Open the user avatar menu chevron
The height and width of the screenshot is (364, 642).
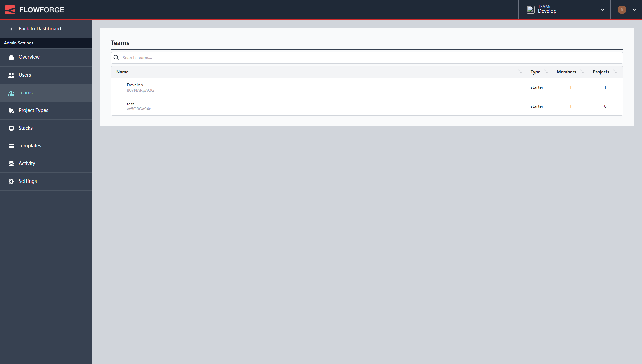pyautogui.click(x=634, y=10)
